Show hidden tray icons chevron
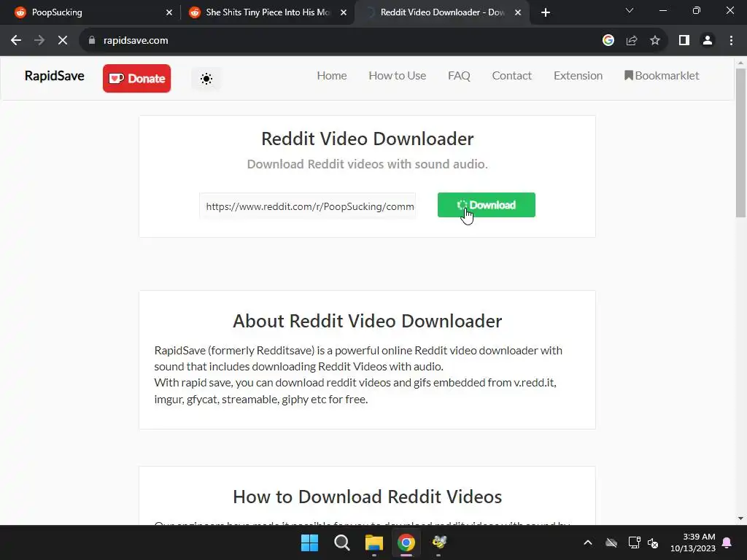This screenshot has height=560, width=747. 588,542
